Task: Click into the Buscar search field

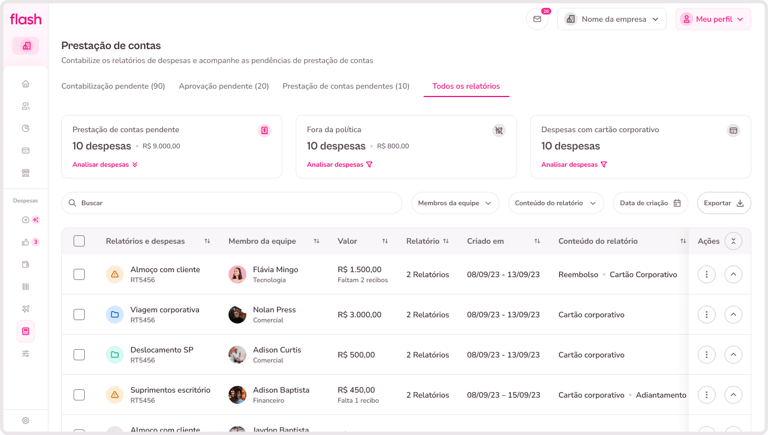Action: click(x=232, y=203)
